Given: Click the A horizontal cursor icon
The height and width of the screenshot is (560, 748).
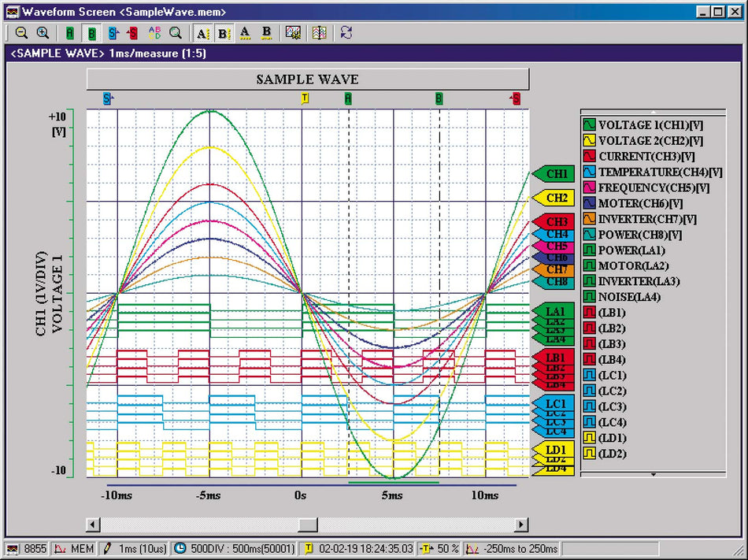Looking at the screenshot, I should click(x=245, y=33).
